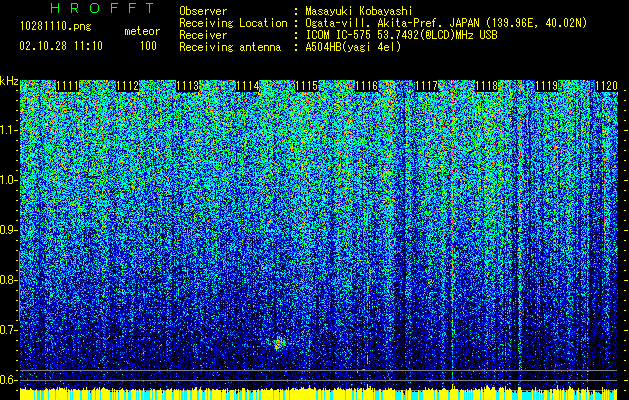Click the yellow signal level bar graph

(319, 394)
